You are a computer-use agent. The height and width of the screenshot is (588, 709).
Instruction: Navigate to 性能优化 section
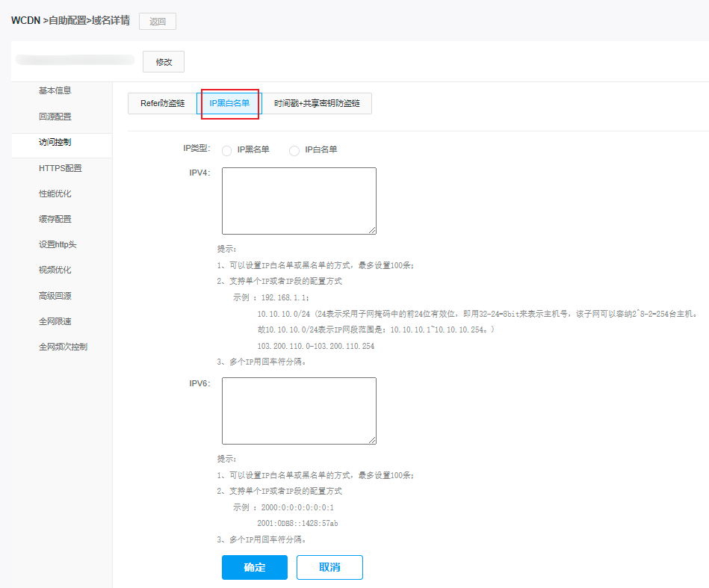coord(55,194)
